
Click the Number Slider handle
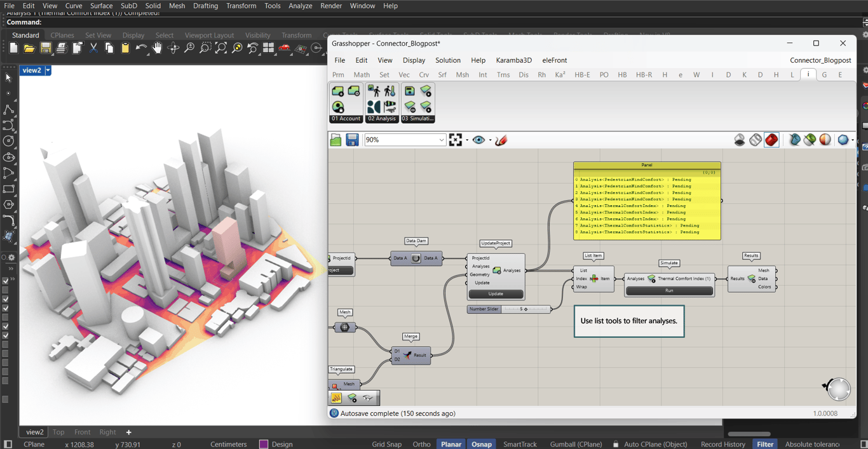point(526,309)
